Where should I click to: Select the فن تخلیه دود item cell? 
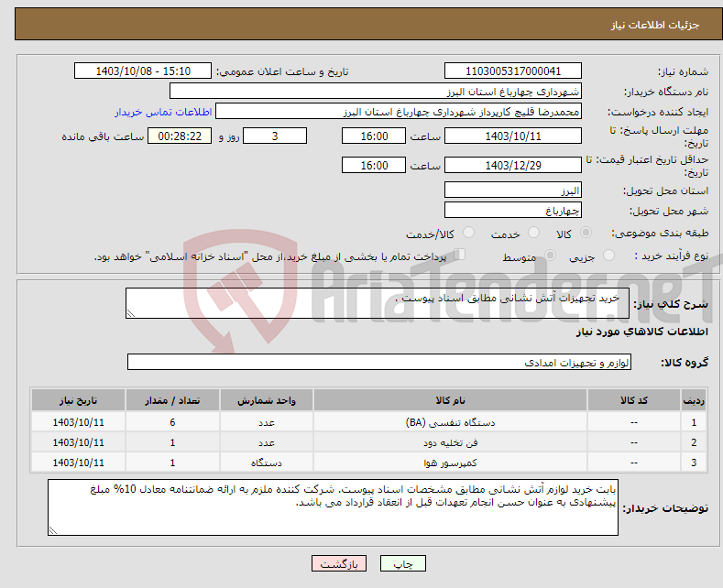point(450,442)
